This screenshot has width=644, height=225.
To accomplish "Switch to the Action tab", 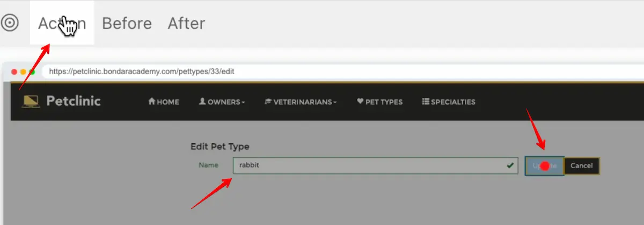I will pyautogui.click(x=62, y=24).
